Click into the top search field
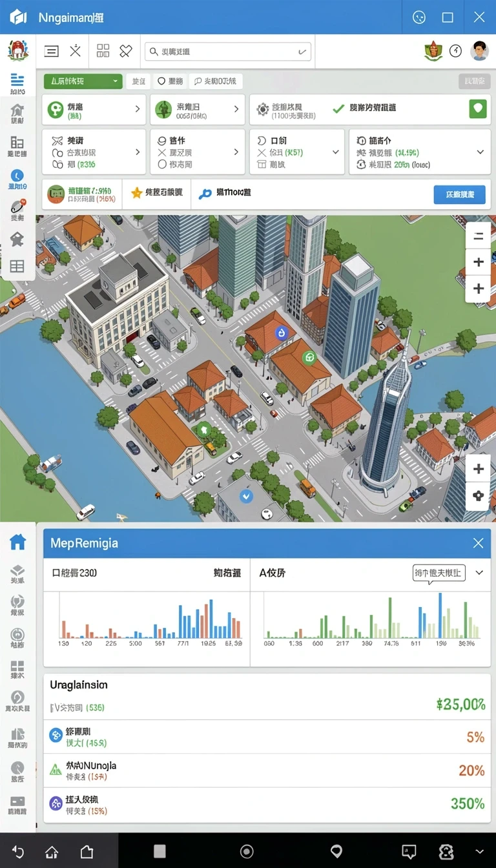496x868 pixels. coord(228,52)
